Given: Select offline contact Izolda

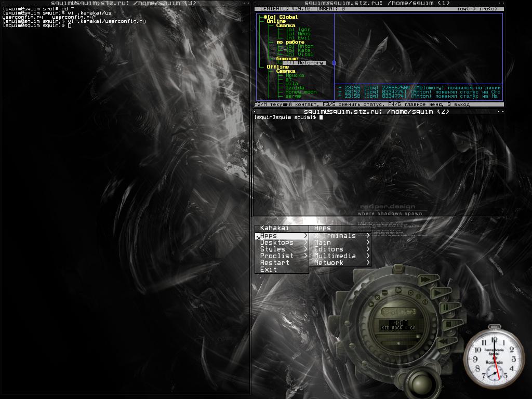Looking at the screenshot, I should click(x=295, y=87).
